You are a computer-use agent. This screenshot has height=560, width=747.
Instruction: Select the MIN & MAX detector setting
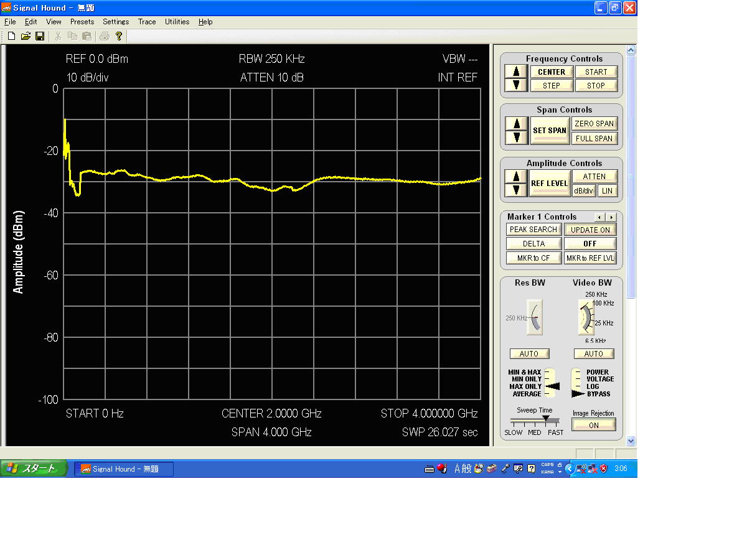pos(525,372)
